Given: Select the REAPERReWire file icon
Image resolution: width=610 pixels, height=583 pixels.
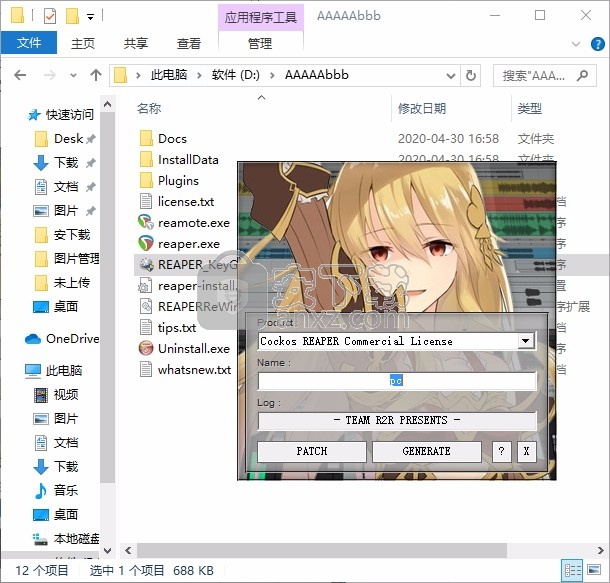Looking at the screenshot, I should click(146, 306).
